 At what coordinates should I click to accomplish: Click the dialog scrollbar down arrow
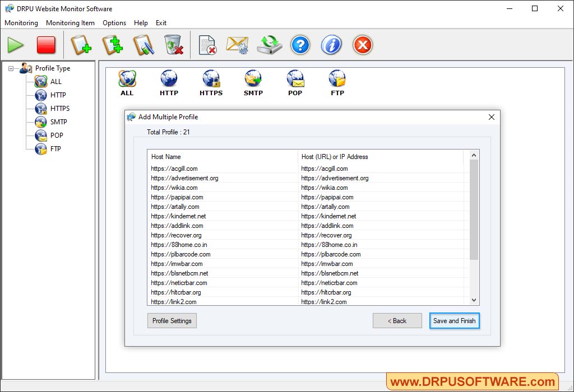474,300
